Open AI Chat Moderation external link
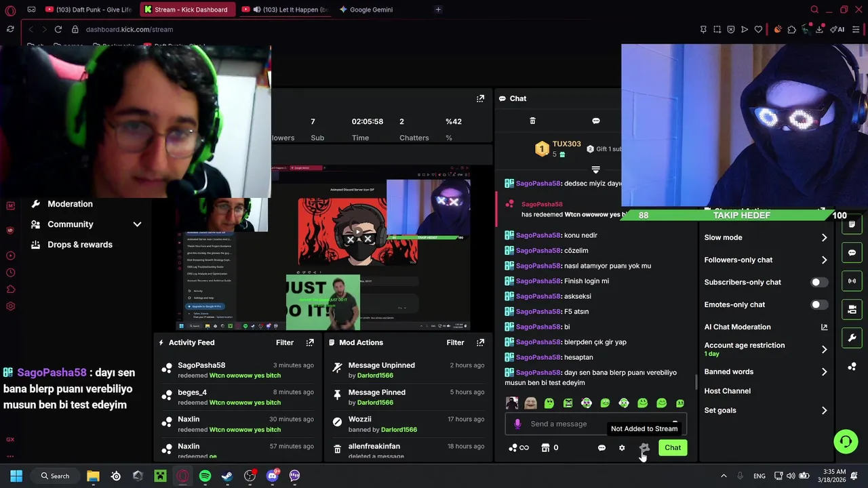This screenshot has height=488, width=868. tap(824, 327)
